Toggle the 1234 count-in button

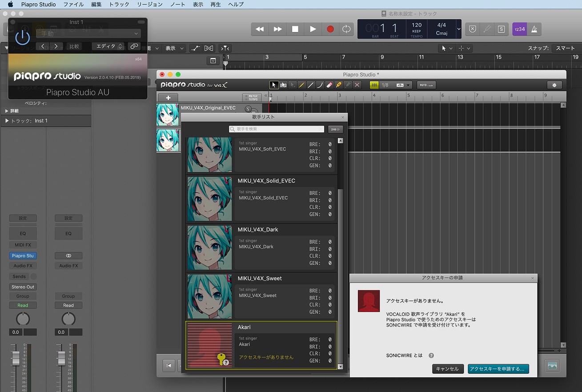coord(519,29)
